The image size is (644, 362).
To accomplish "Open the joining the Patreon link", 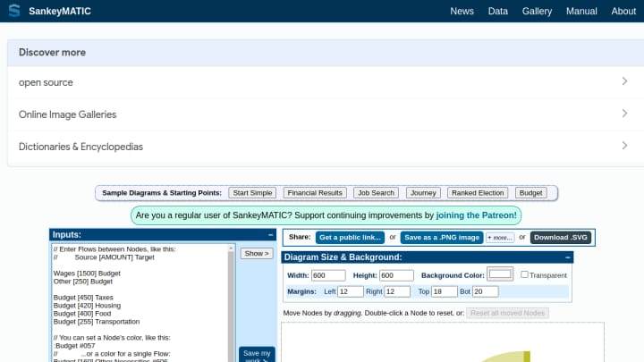I will [x=476, y=215].
